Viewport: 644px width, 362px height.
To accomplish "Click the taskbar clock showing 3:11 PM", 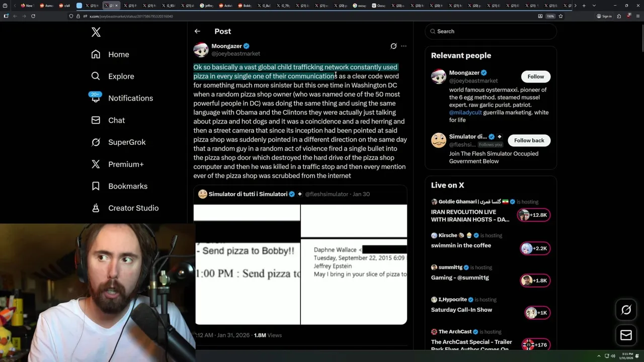I will [x=627, y=355].
